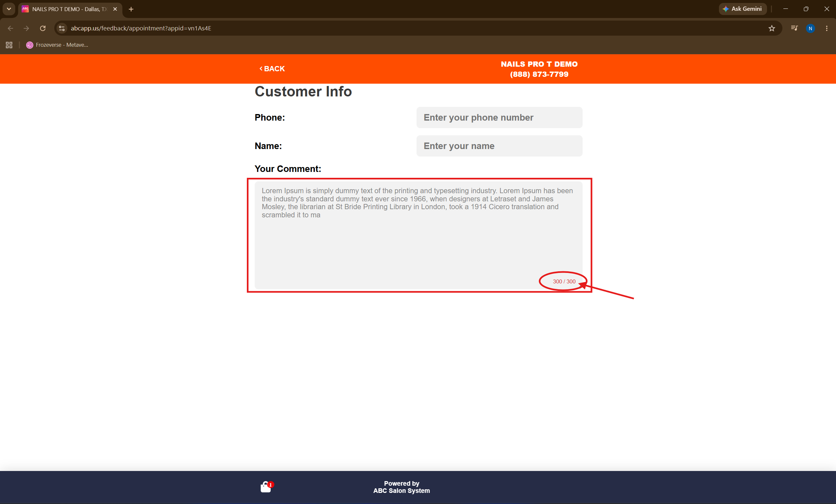Viewport: 836px width, 504px height.
Task: Open the Chrome profile avatar N
Action: (x=810, y=28)
